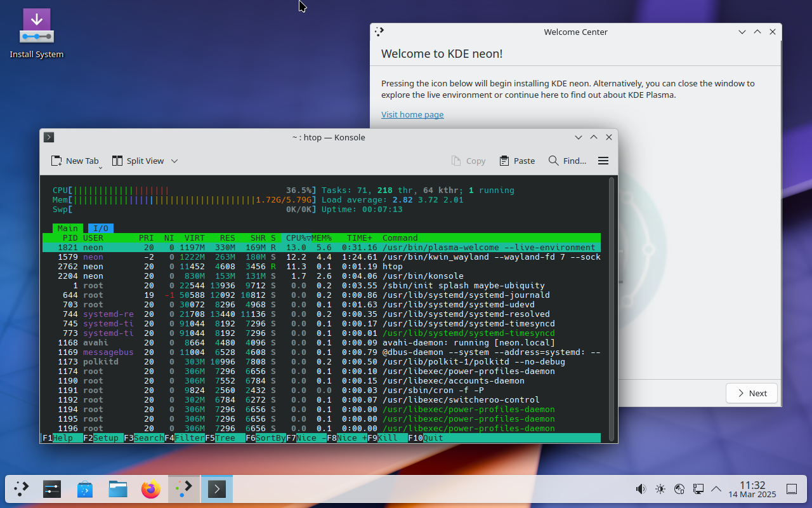Sort by the TIME+ column header
Screen dimensions: 812x508
(x=360, y=237)
